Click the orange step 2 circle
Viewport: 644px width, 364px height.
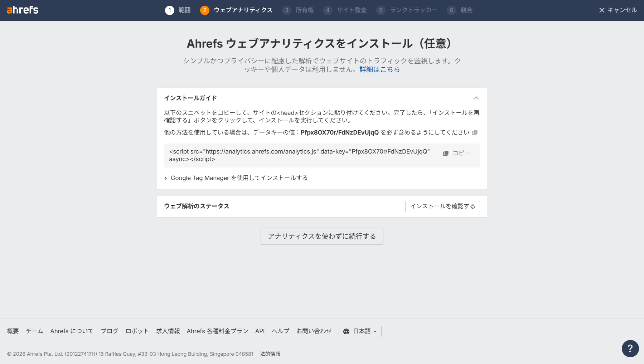(x=204, y=10)
